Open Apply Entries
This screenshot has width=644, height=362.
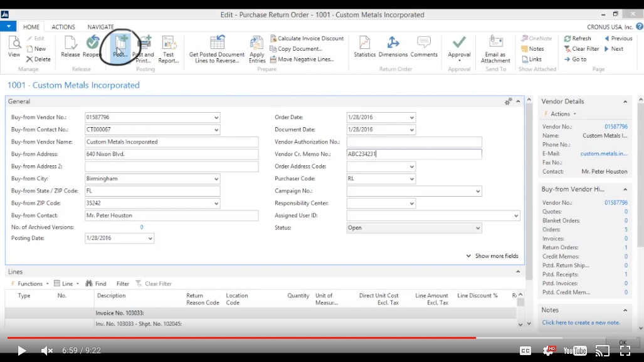tap(257, 49)
